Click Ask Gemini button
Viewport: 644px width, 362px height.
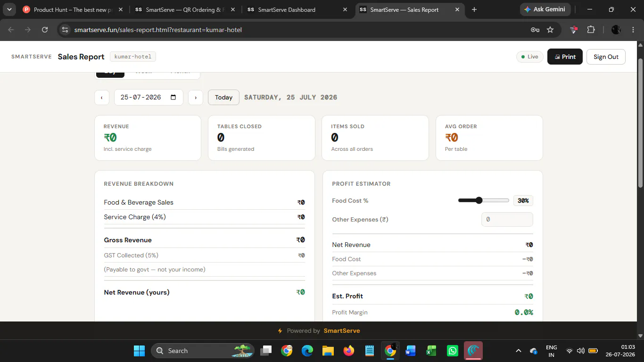tap(545, 9)
